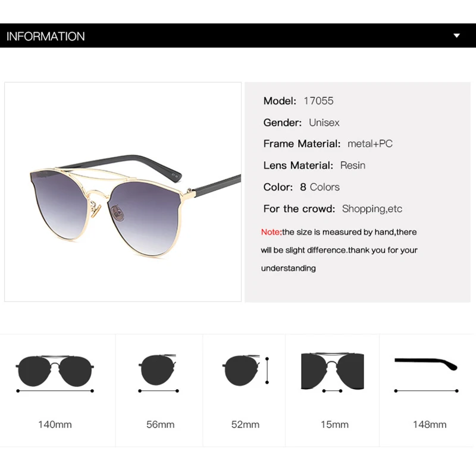This screenshot has height=476, width=476.
Task: Click the 148mm measurement label
Action: 430,424
